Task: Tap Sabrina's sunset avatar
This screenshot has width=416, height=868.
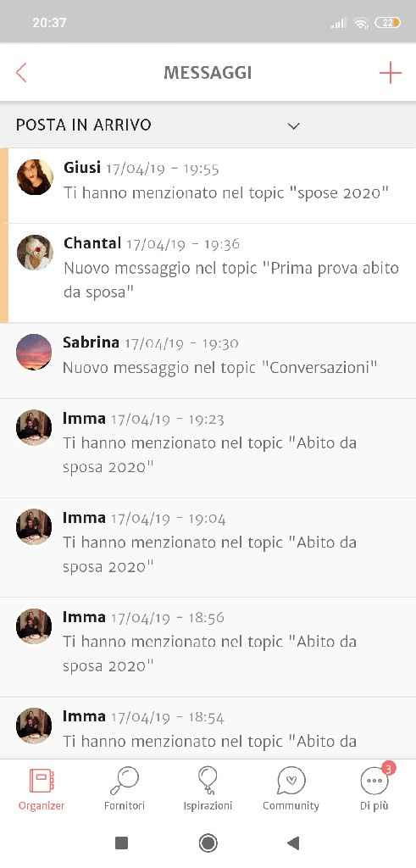Action: pyautogui.click(x=34, y=352)
